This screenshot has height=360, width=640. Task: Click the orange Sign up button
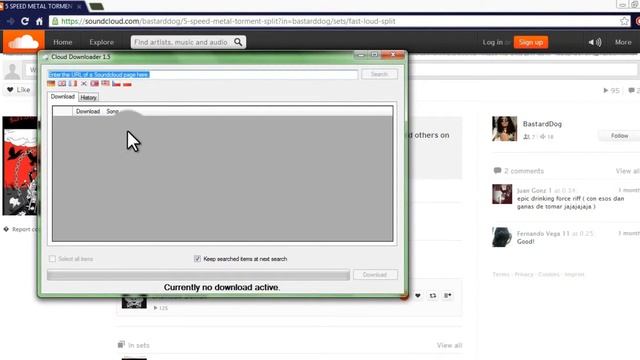[531, 42]
